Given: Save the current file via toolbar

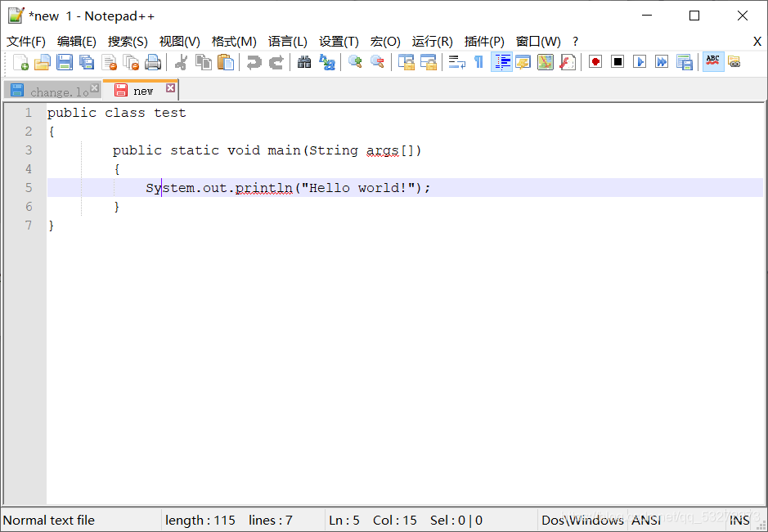Looking at the screenshot, I should (x=64, y=62).
